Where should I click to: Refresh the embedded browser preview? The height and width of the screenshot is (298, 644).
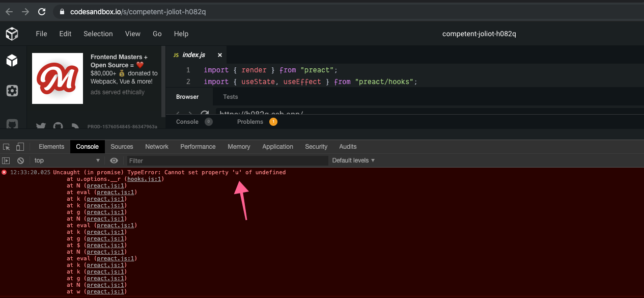point(205,113)
